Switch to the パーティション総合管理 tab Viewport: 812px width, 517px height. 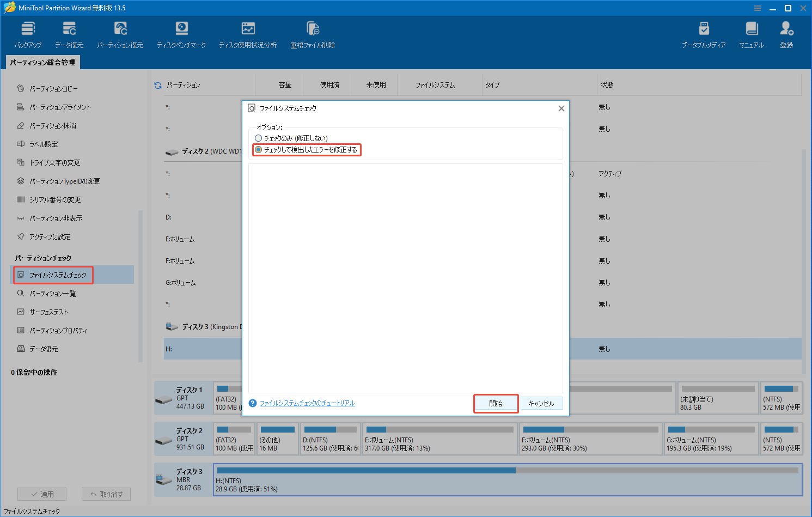click(42, 62)
